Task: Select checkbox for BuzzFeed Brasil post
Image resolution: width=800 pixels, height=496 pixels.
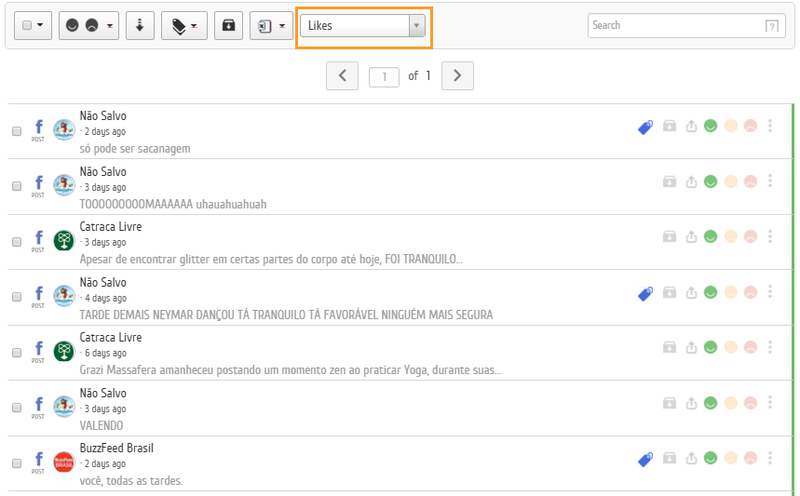Action: tap(17, 463)
